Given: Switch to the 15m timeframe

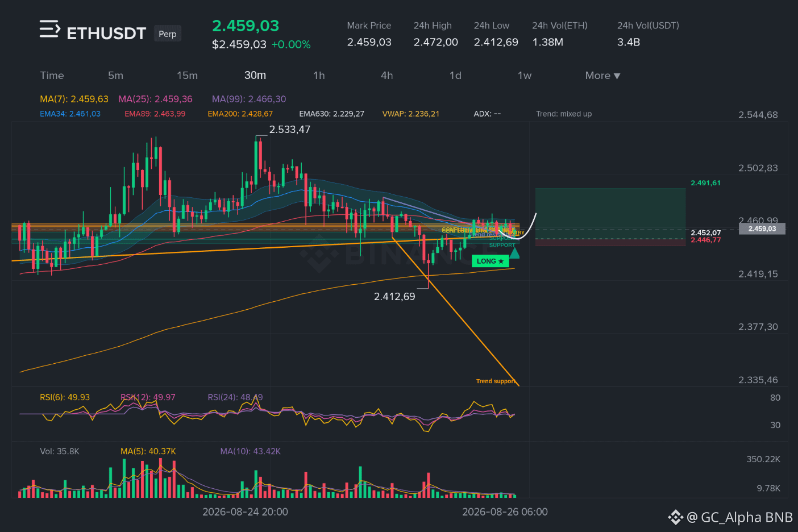Looking at the screenshot, I should click(x=187, y=76).
